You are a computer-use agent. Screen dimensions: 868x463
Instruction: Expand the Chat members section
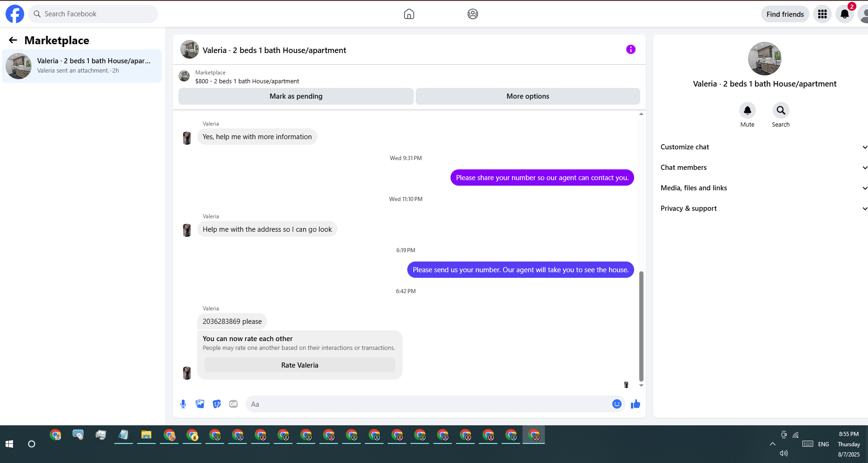[764, 168]
